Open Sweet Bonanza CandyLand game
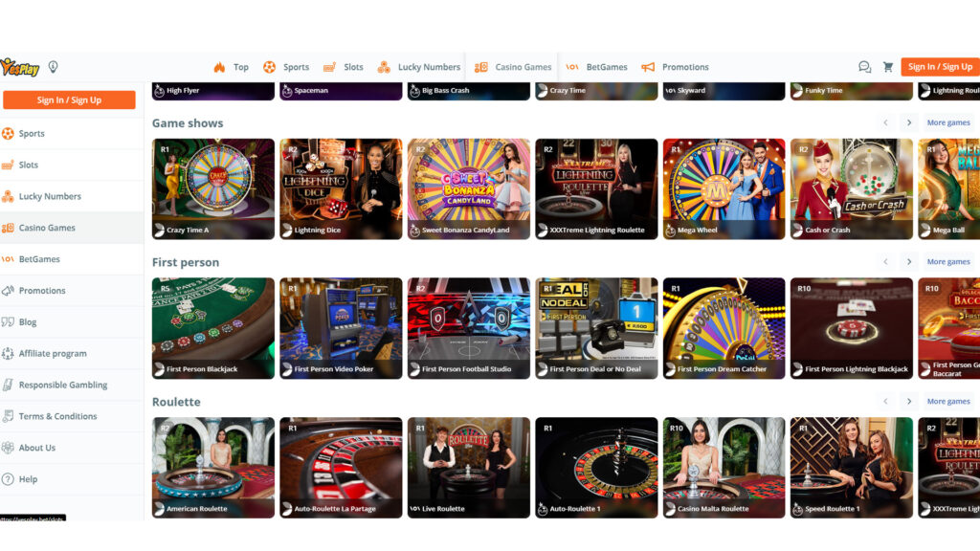The height and width of the screenshot is (551, 980). pyautogui.click(x=469, y=188)
